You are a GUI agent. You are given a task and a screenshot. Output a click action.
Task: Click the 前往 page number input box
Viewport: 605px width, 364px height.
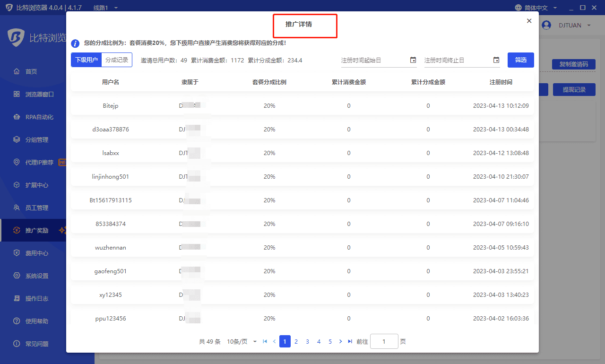click(384, 341)
